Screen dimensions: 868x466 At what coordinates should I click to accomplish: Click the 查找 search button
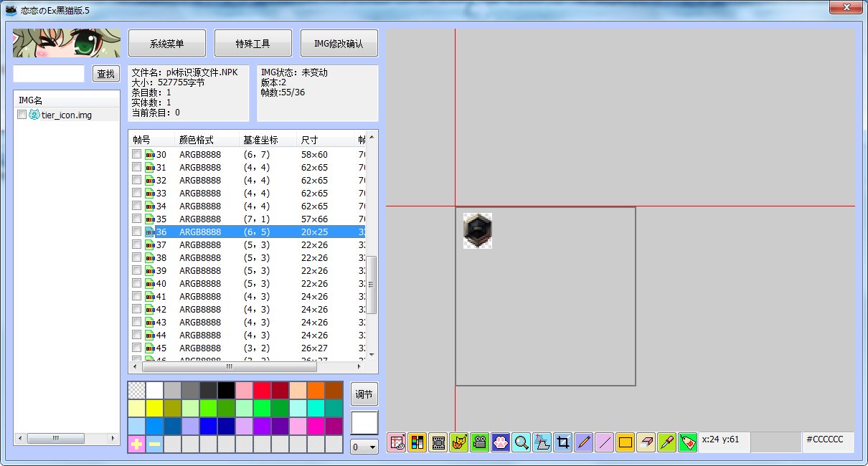click(x=106, y=74)
